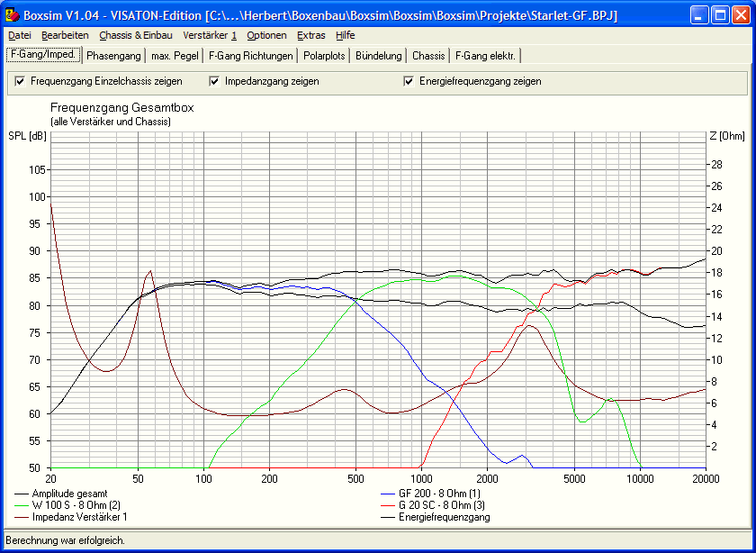
Task: Uncheck Impedanzgang zeigen checkbox
Action: click(x=214, y=81)
